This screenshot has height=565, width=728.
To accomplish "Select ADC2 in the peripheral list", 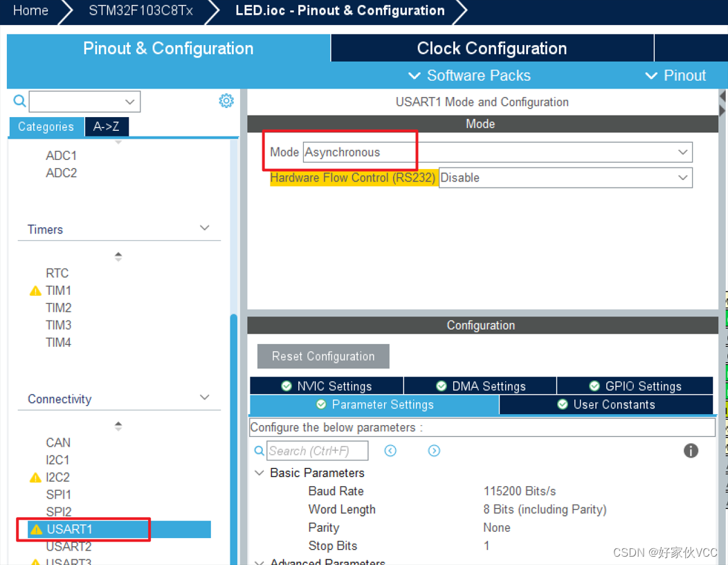I will click(x=62, y=173).
